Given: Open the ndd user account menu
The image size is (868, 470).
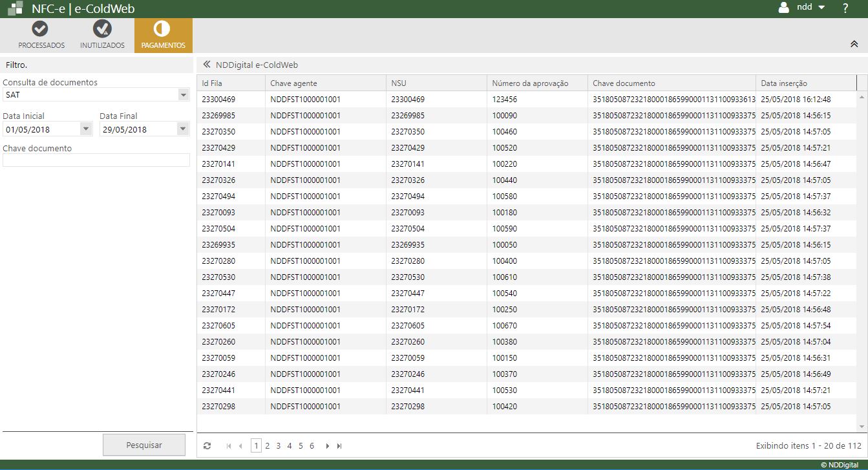Looking at the screenshot, I should coord(803,8).
